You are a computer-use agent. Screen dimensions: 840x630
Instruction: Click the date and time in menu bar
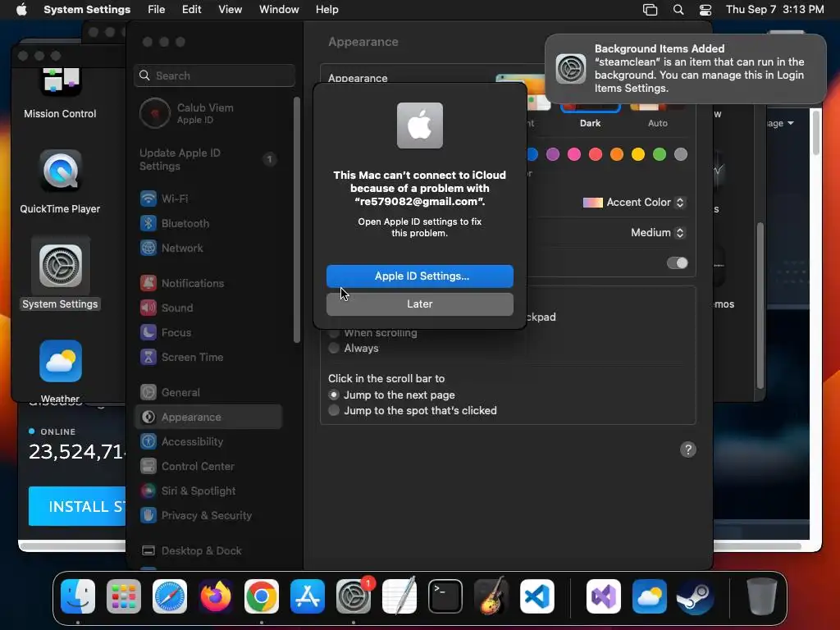(x=774, y=10)
